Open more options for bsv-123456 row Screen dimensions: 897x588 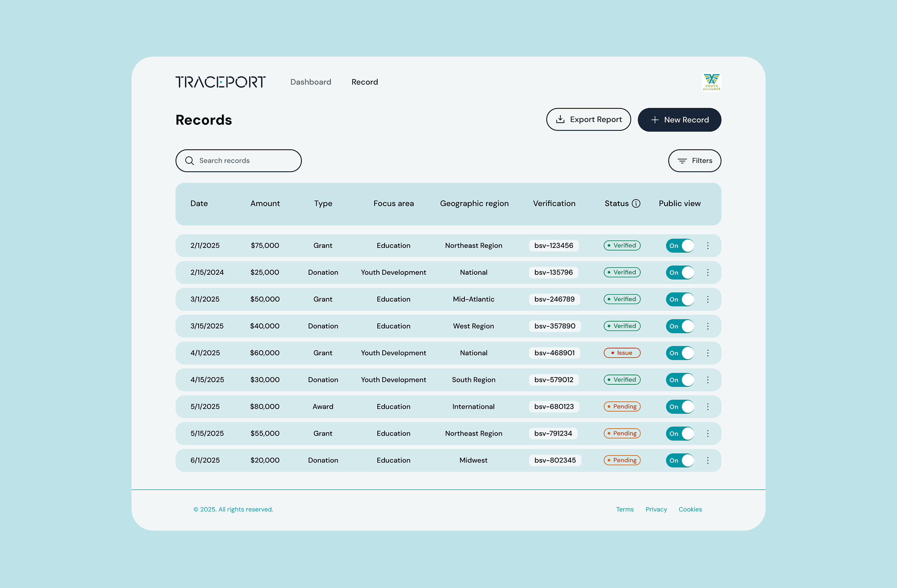click(x=707, y=246)
